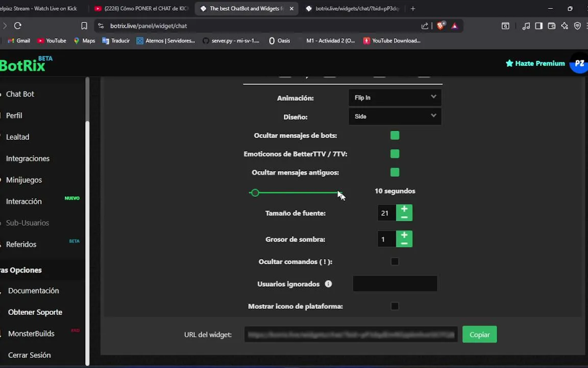588x368 pixels.
Task: Decrease Grosor de sombra with minus
Action: coord(404,244)
